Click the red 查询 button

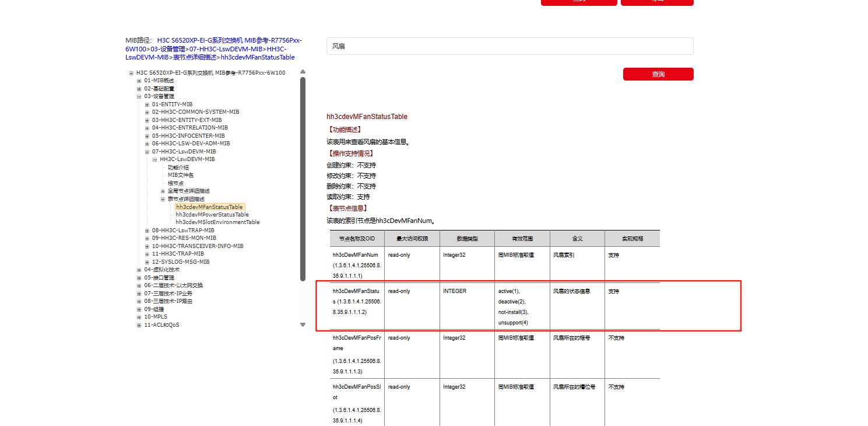point(658,74)
